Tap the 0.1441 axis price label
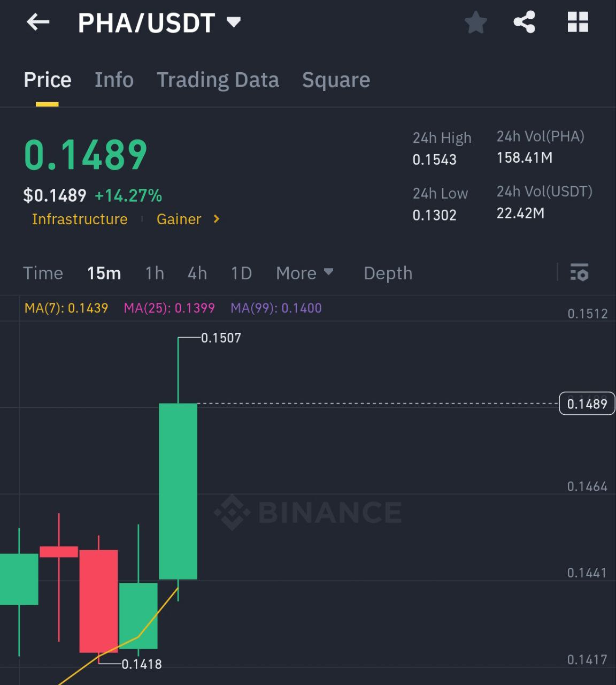This screenshot has width=616, height=685. [x=587, y=573]
